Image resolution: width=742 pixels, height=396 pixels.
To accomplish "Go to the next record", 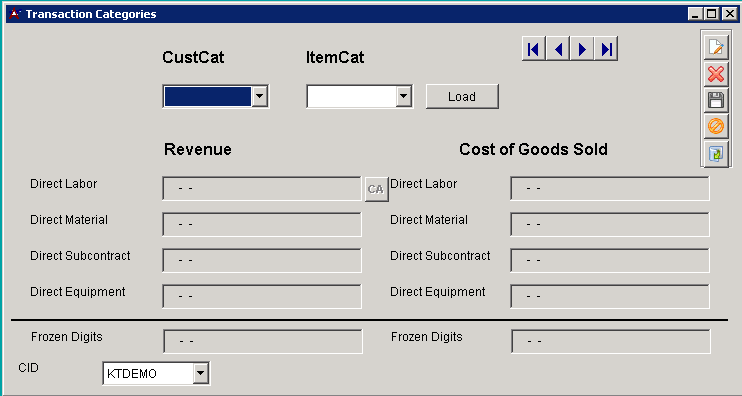I will [x=582, y=49].
